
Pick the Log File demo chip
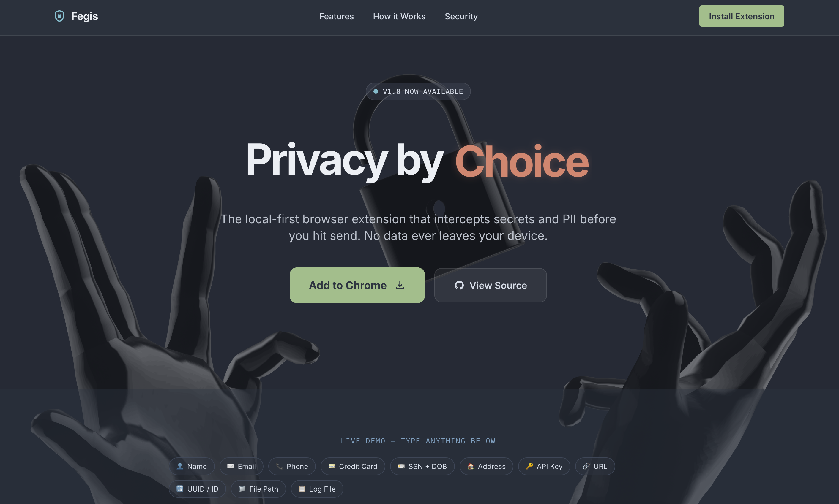coord(317,489)
